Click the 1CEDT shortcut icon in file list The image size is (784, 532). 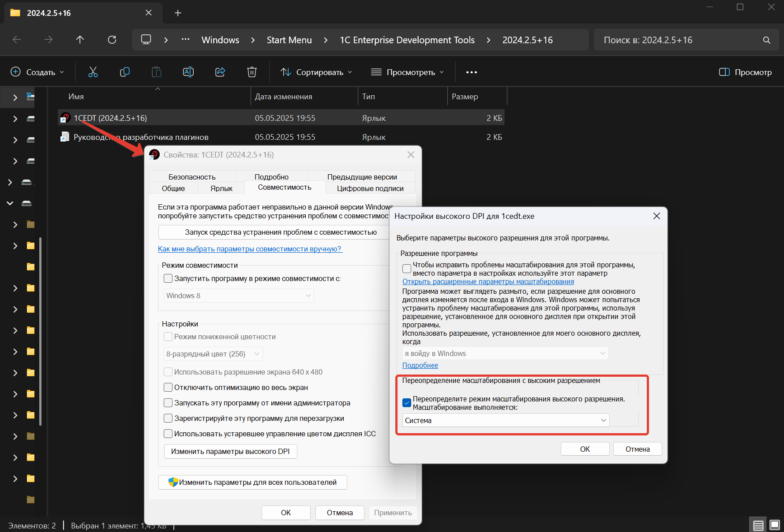click(x=65, y=118)
